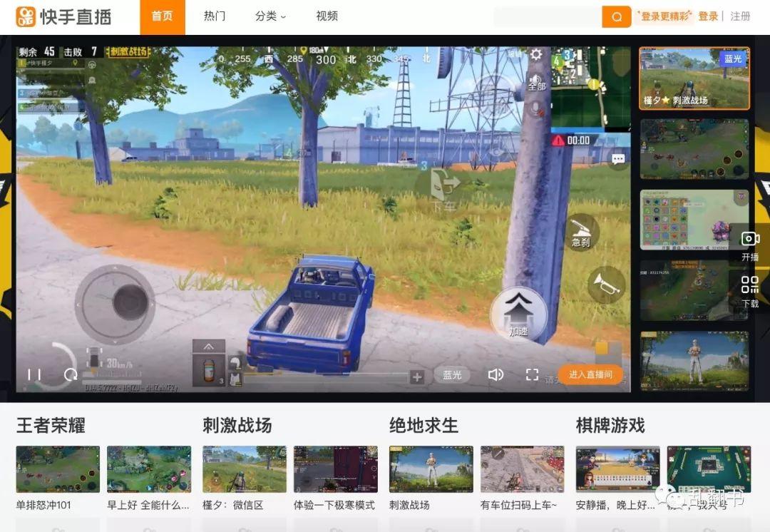Click the orange search magnifier button
The height and width of the screenshot is (532, 770).
[x=616, y=16]
